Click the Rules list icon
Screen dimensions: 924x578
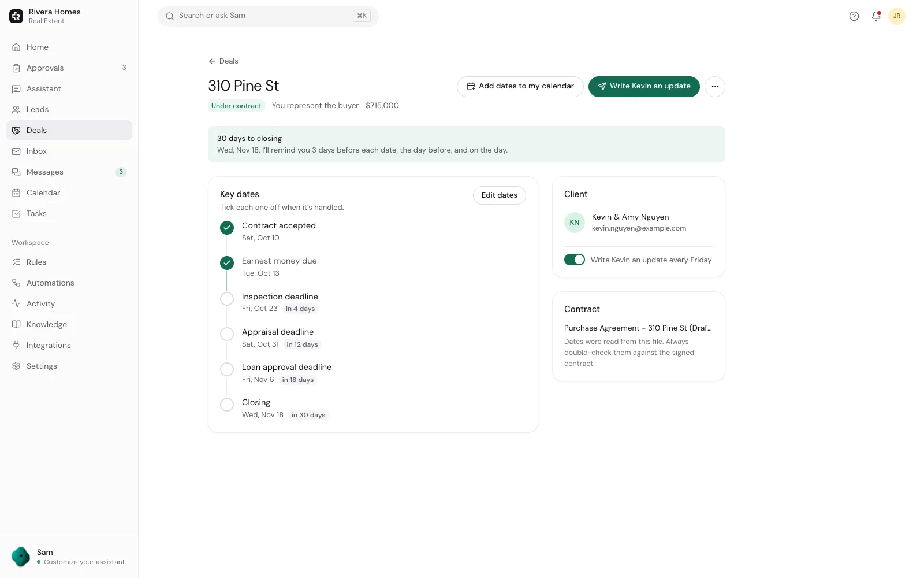coord(16,262)
